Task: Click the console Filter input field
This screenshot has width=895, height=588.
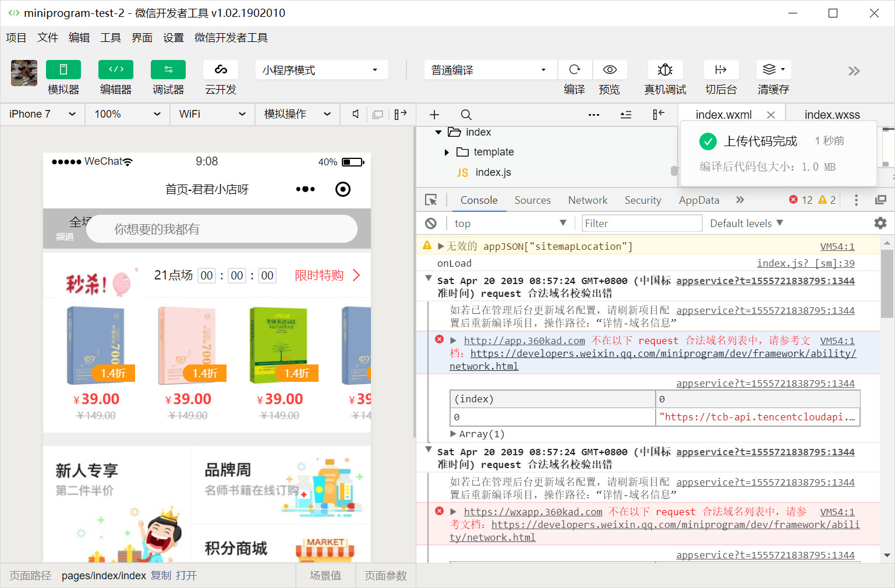Action: 642,224
